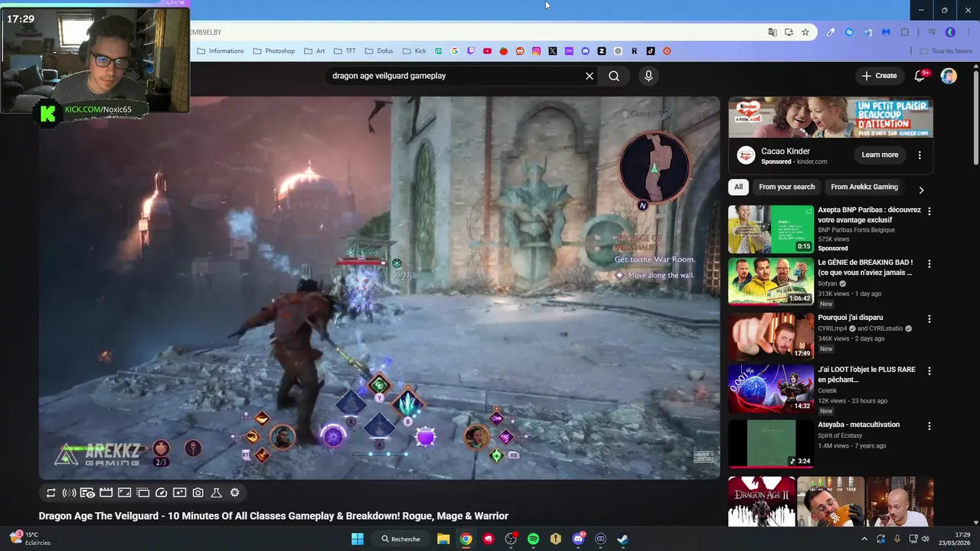Image resolution: width=980 pixels, height=551 pixels.
Task: Open the TikTok bookmark icon
Action: pyautogui.click(x=651, y=51)
